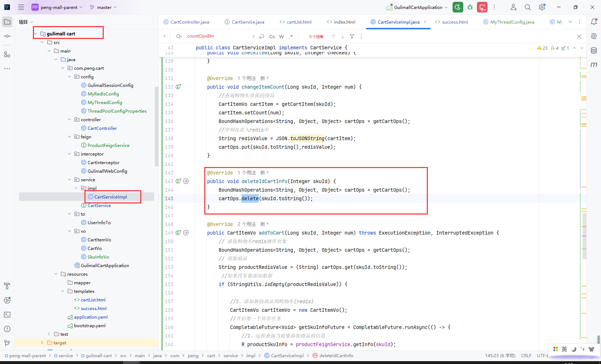Open the AI assistant spiral icon
Viewport: 601px width, 364px height.
[x=594, y=36]
